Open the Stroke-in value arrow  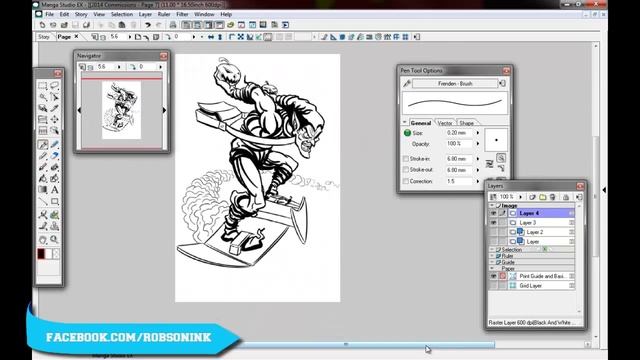[478, 159]
